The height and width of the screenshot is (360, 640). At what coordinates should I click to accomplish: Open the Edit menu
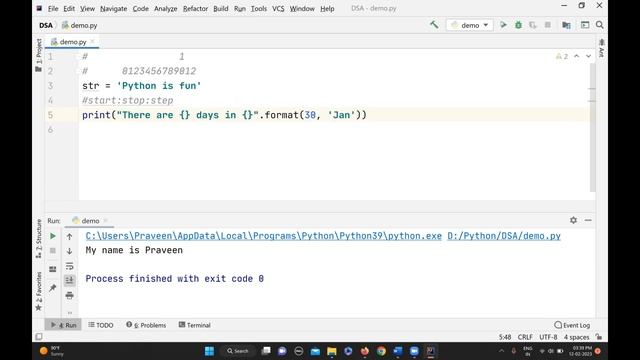tap(69, 9)
